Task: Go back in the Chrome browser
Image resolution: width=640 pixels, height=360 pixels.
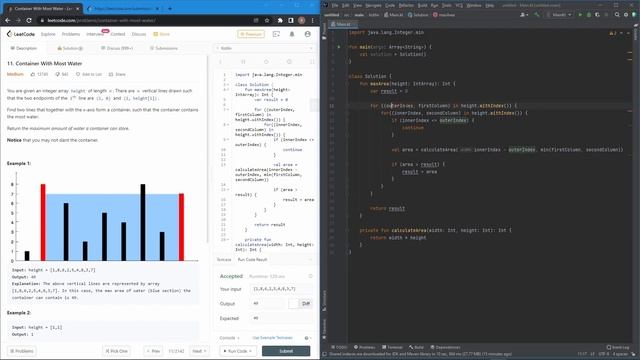Action: [8, 20]
